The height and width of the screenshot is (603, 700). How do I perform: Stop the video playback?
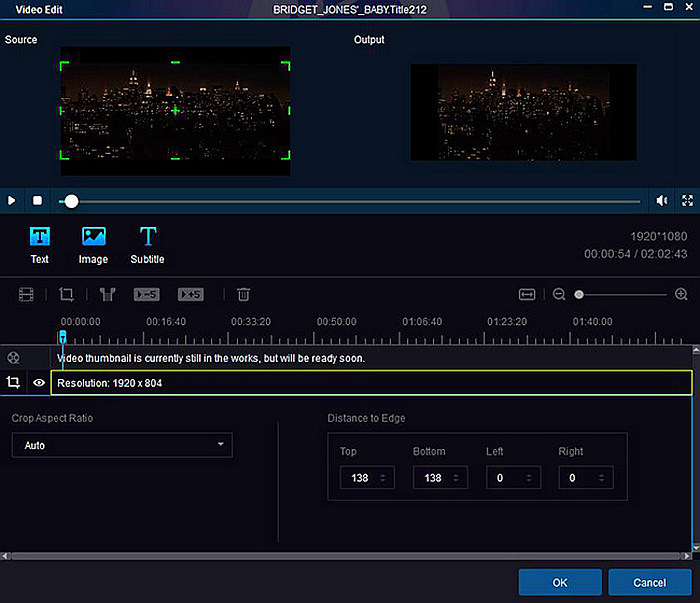point(38,200)
